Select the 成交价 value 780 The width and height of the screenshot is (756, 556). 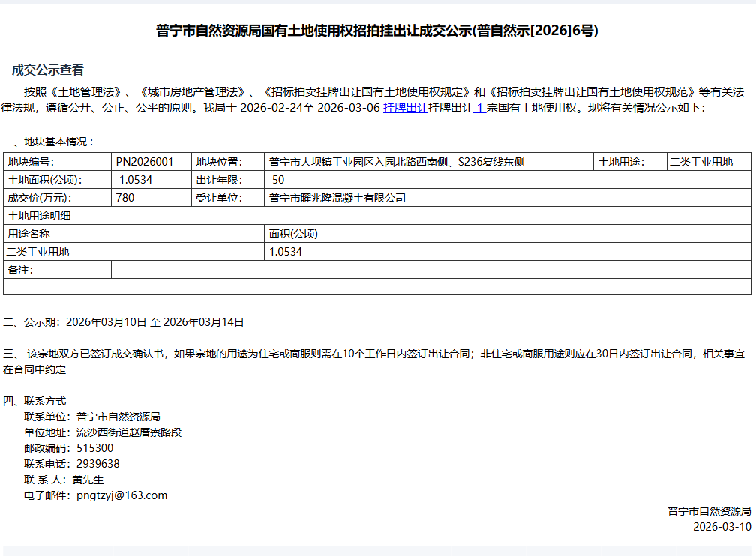tap(125, 198)
